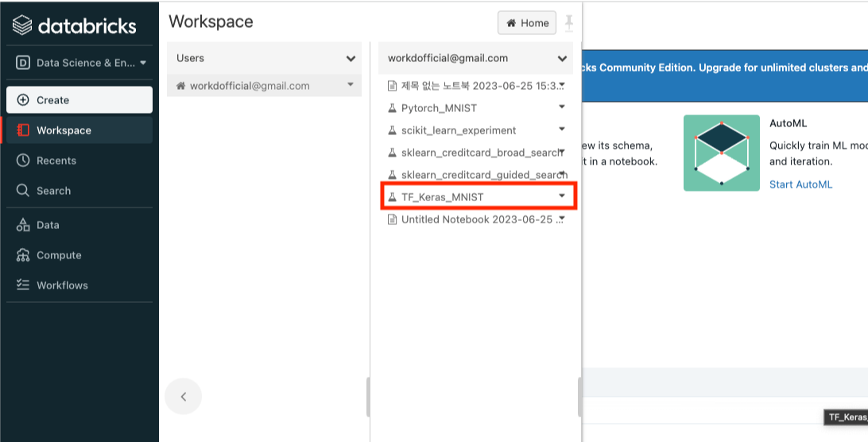Click the Create button in the sidebar

coord(79,100)
